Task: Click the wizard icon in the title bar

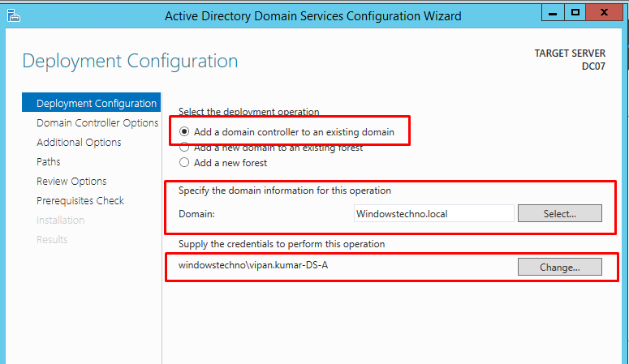Action: pos(13,15)
